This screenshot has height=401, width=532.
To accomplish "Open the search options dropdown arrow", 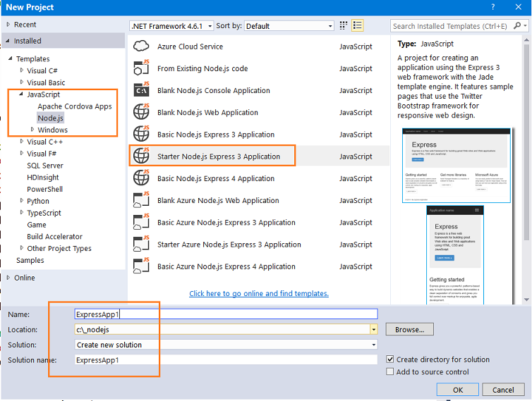I will point(525,26).
